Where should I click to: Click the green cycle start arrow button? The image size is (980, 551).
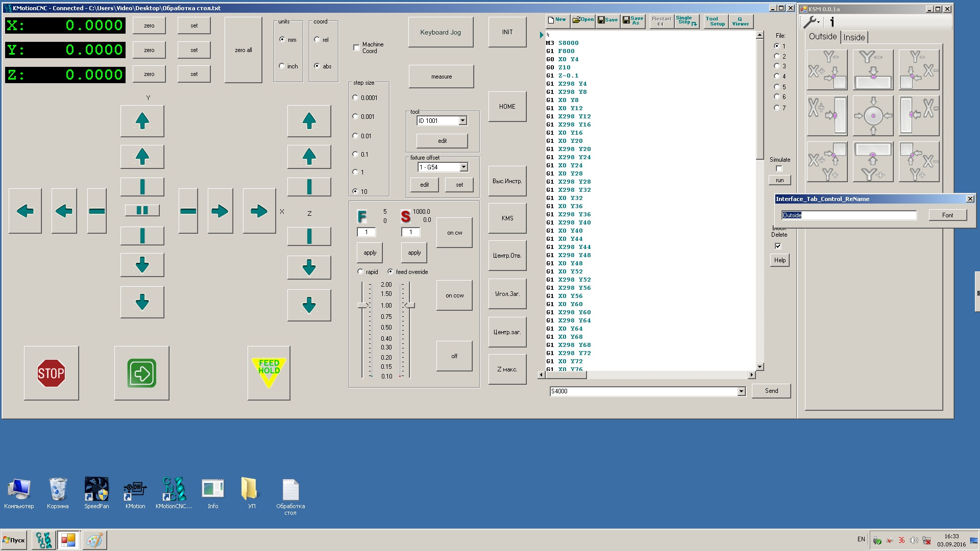142,373
